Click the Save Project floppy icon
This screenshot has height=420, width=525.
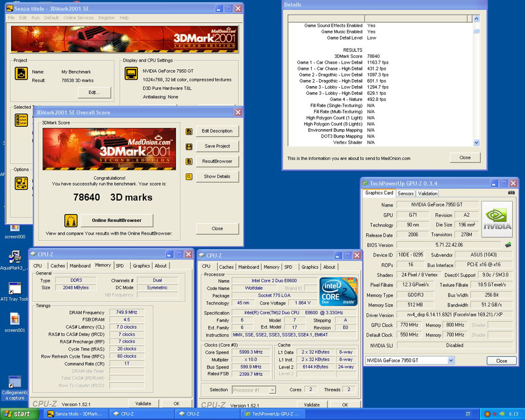click(189, 146)
